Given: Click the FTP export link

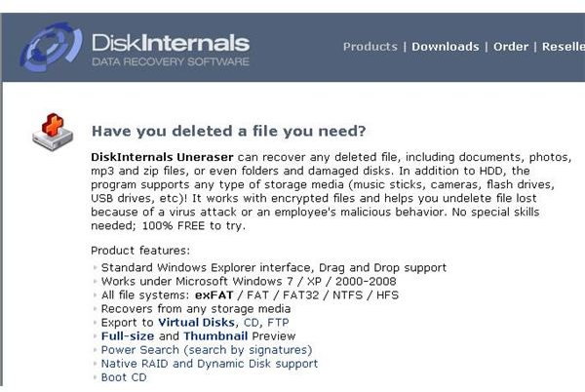Looking at the screenshot, I should 278,322.
